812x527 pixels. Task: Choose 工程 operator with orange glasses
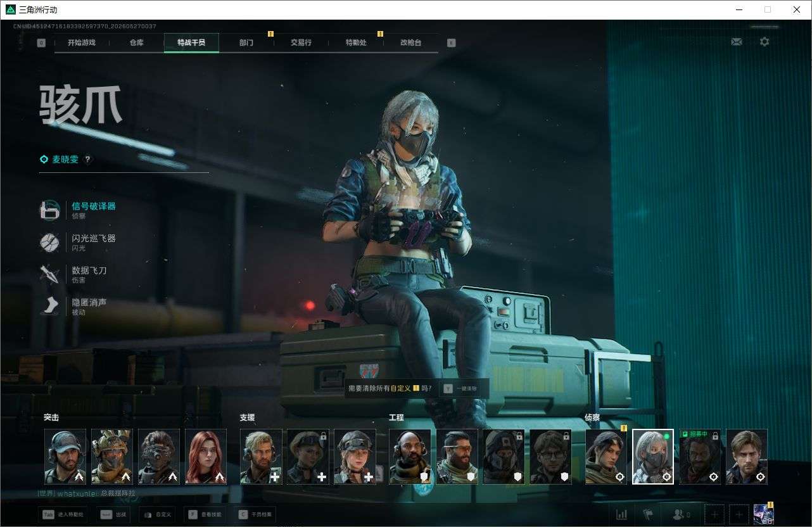click(457, 457)
